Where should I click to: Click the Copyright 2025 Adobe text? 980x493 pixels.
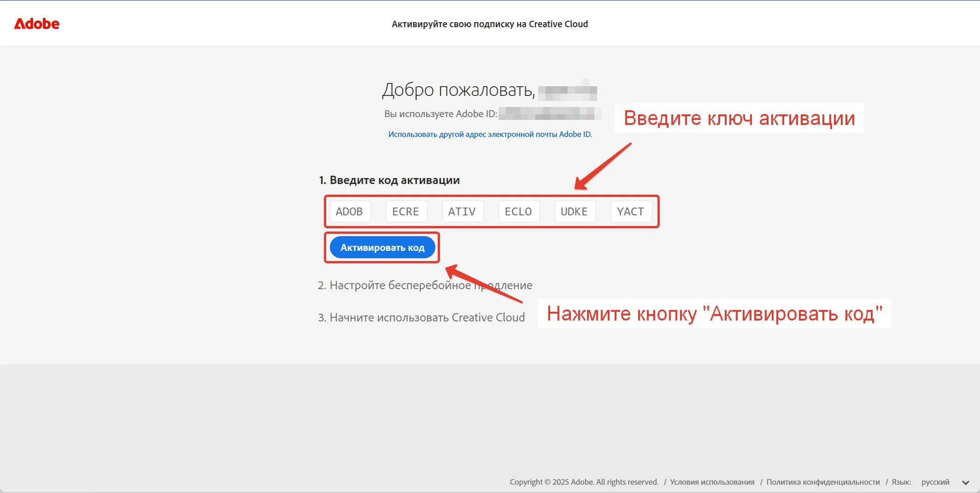584,482
